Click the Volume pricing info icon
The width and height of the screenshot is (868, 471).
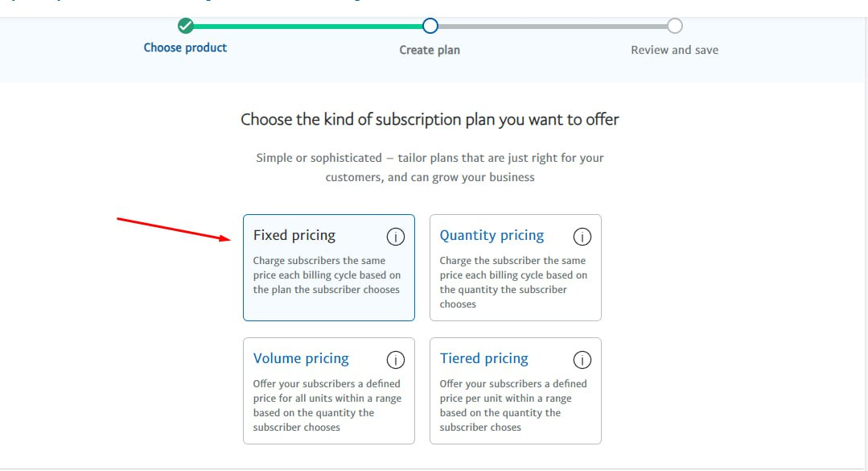395,360
